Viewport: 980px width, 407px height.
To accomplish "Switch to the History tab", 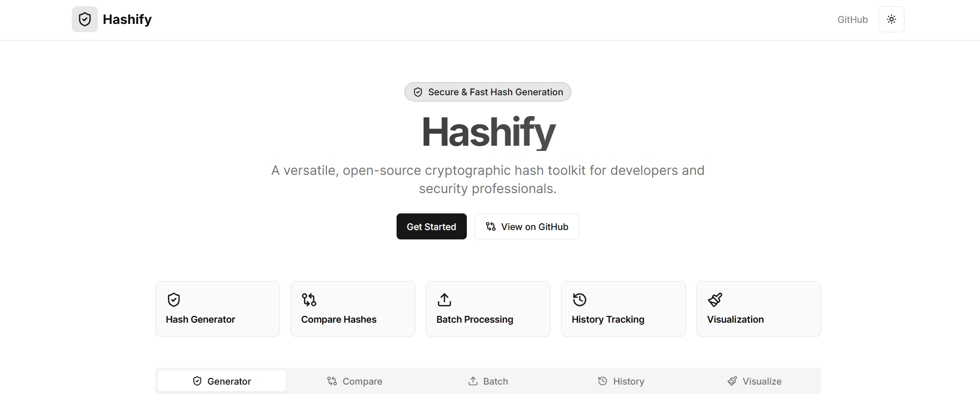I will (x=621, y=381).
